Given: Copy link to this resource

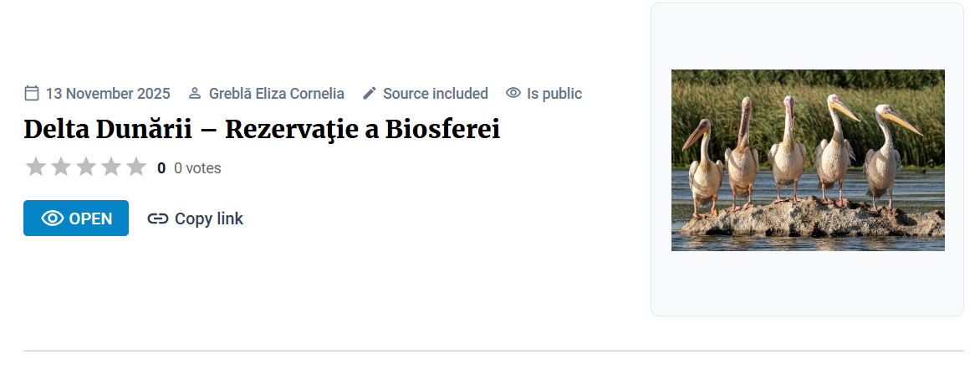Looking at the screenshot, I should [208, 218].
